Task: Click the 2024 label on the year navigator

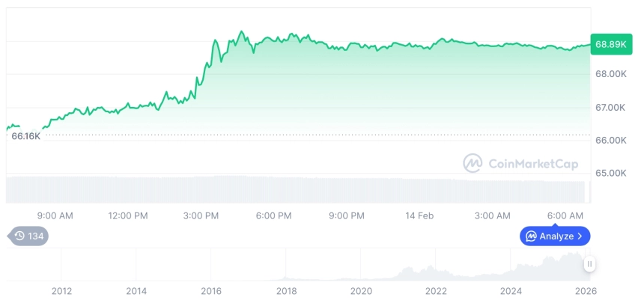Action: 511,291
